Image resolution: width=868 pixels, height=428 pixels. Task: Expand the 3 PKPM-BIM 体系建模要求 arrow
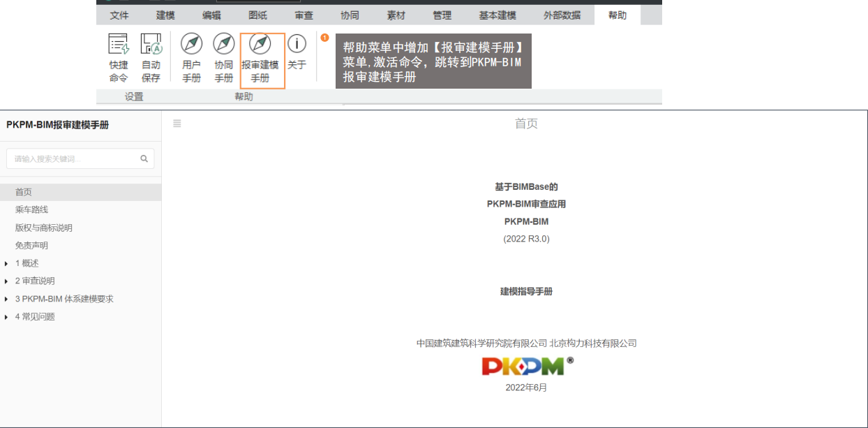pos(6,300)
